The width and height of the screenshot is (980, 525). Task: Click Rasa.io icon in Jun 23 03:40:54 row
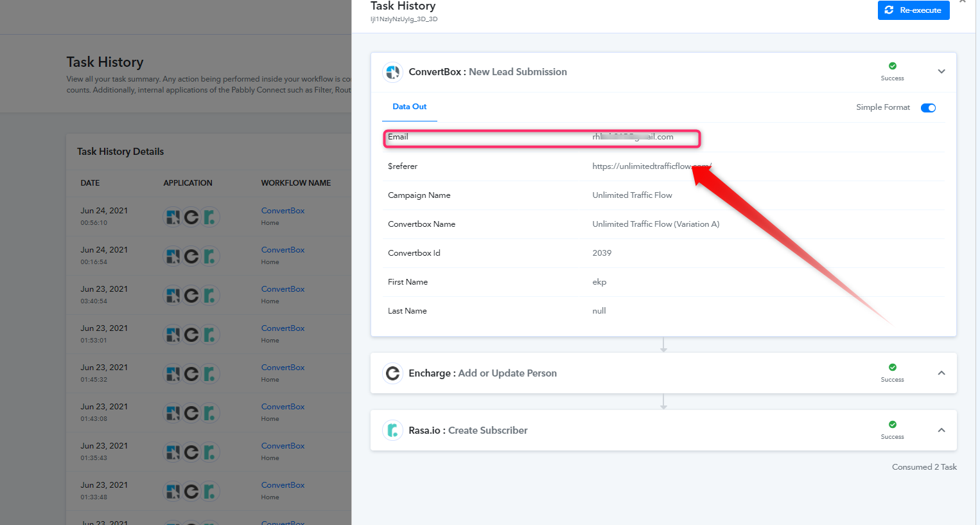pyautogui.click(x=210, y=296)
